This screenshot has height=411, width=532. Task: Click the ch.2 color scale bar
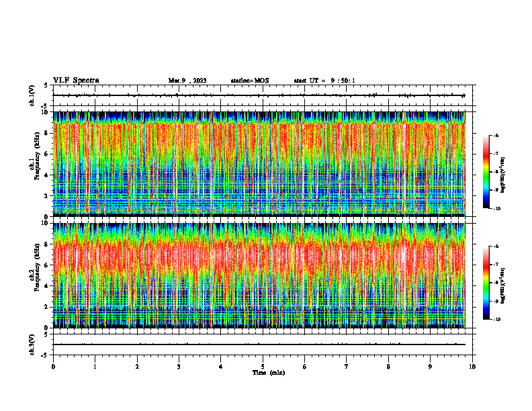pos(486,283)
